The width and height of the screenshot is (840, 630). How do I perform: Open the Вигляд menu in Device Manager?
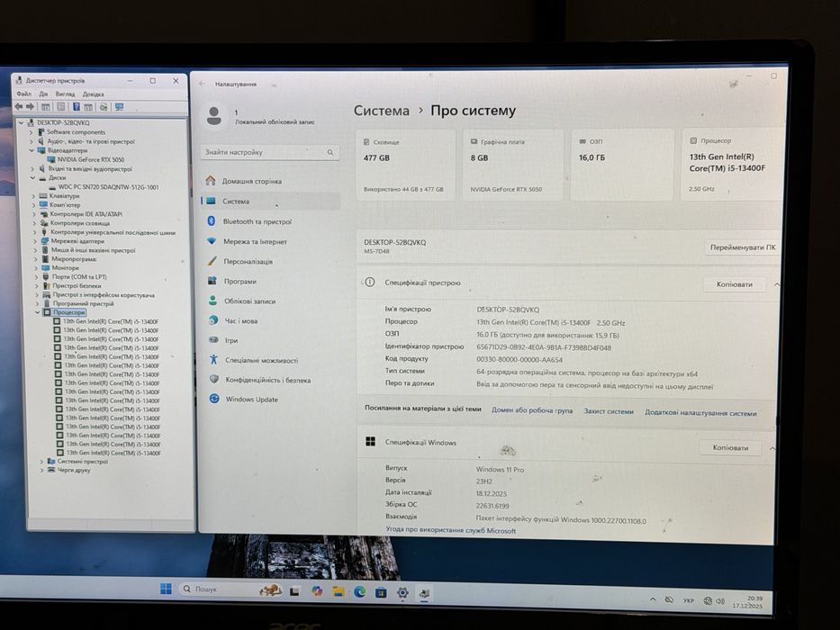(x=66, y=94)
